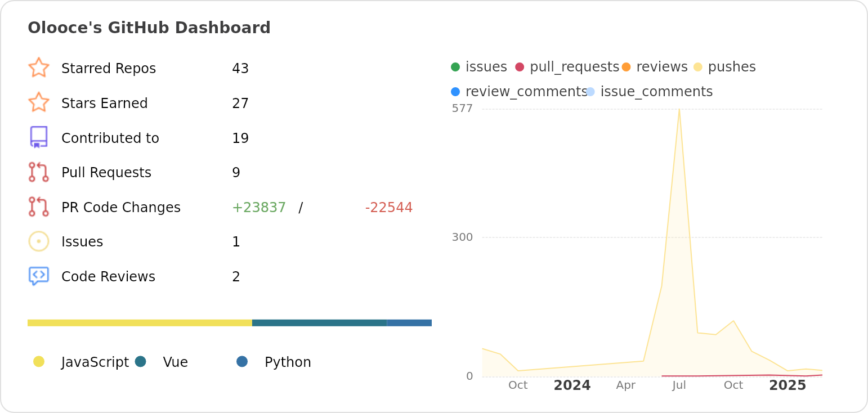
Task: Click the Contributed to label
Action: tap(110, 138)
